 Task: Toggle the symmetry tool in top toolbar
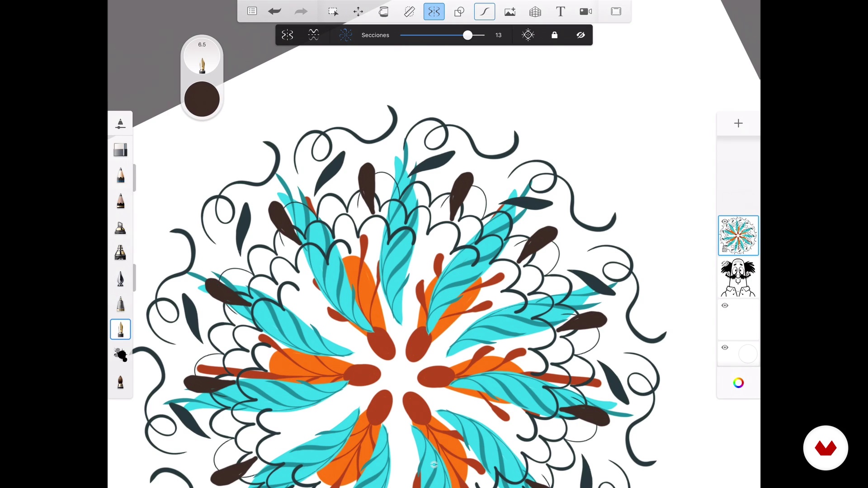tap(434, 11)
